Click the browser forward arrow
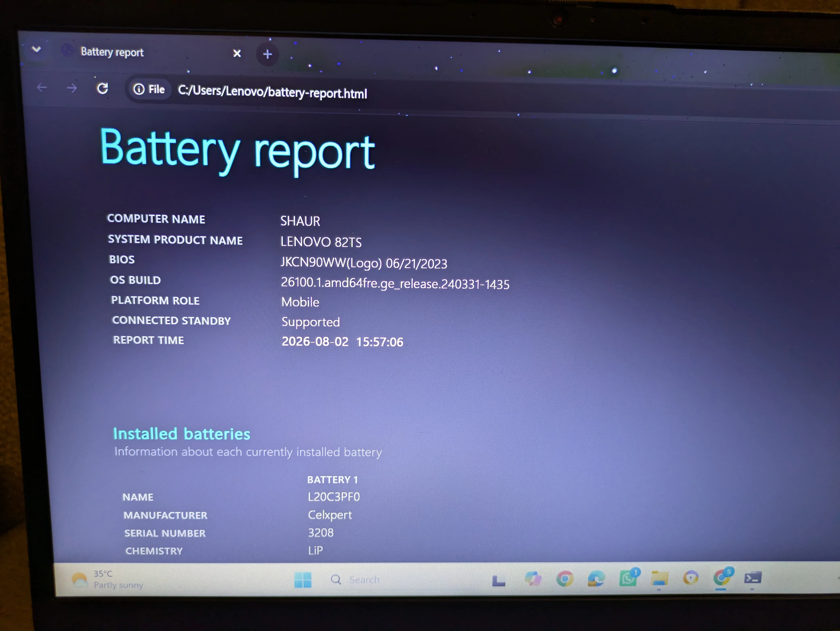Viewport: 840px width, 631px height. [x=72, y=88]
